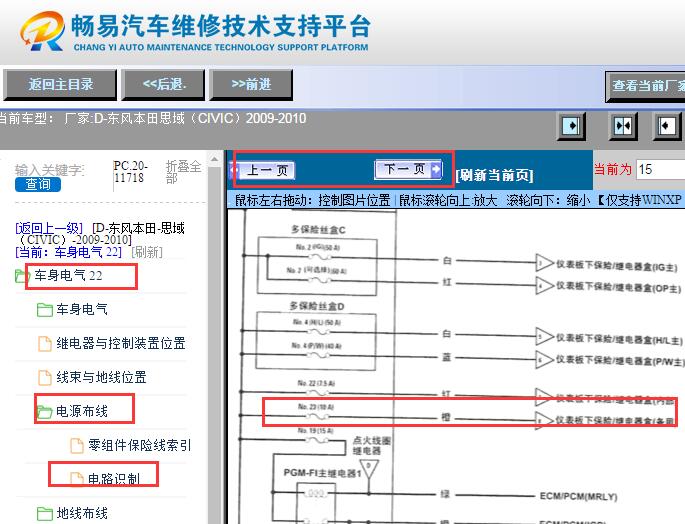
Task: Click page icon beside 线束与地线位置
Action: click(x=45, y=378)
